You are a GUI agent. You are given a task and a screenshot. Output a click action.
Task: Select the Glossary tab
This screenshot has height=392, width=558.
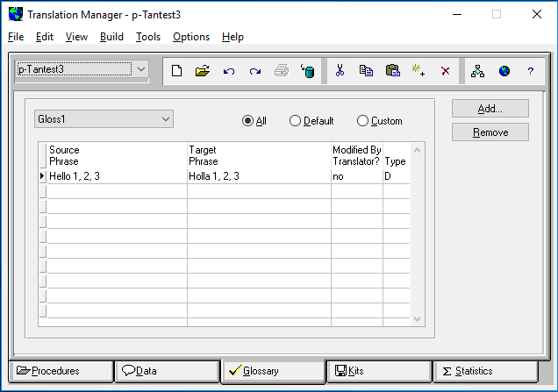[273, 371]
